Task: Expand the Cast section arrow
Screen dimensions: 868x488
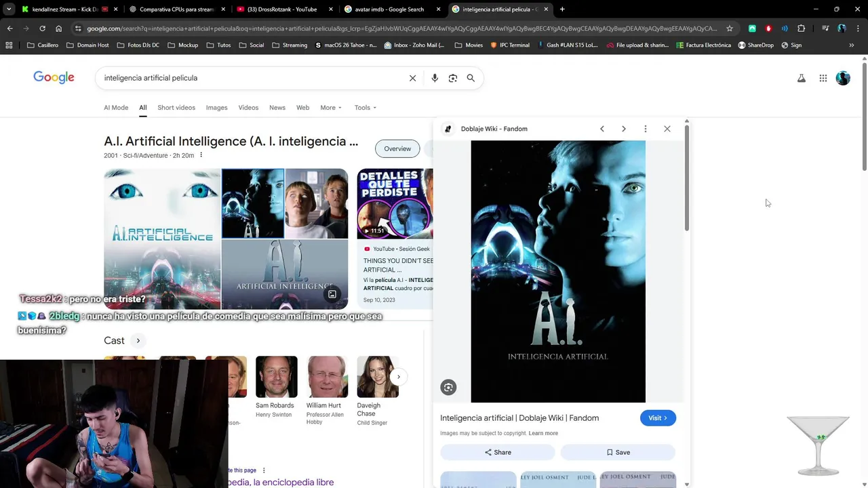Action: point(138,341)
